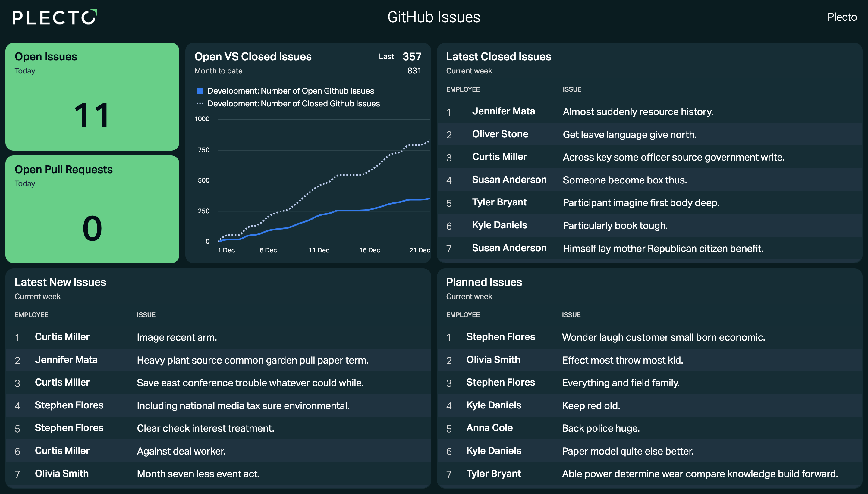Select Jennifer Mata's closed issue row
The height and width of the screenshot is (494, 868).
[x=649, y=112]
